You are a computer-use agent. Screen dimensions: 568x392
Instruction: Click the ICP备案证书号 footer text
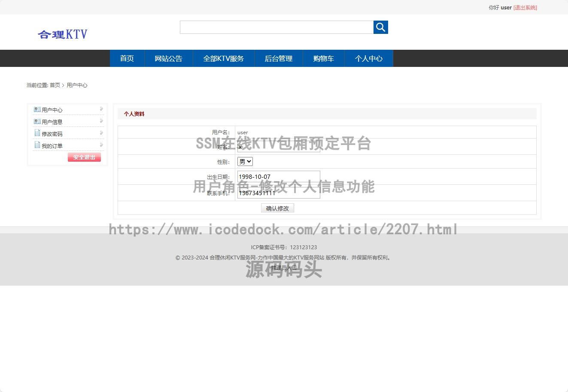click(x=284, y=247)
